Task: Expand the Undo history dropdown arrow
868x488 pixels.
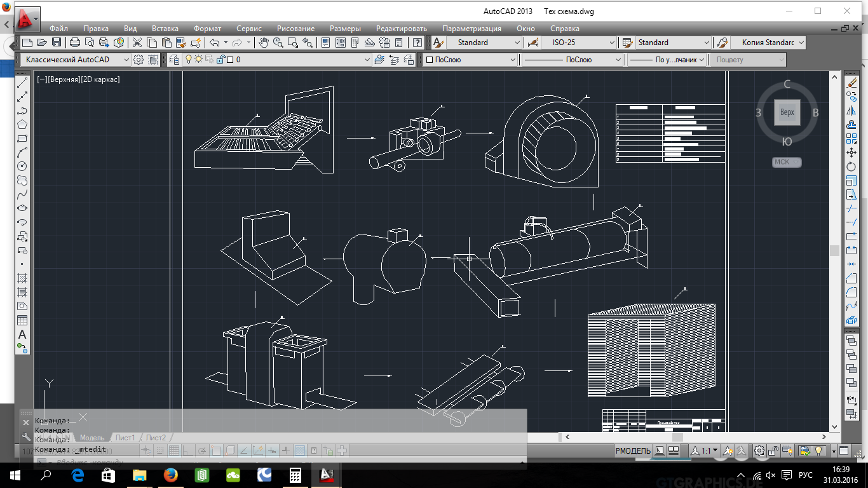Action: (225, 43)
